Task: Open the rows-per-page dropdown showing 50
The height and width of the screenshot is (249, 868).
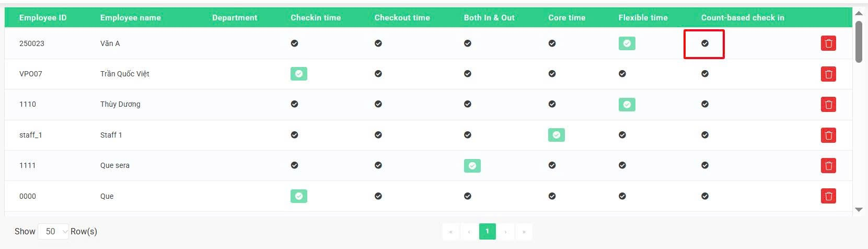Action: pos(53,231)
